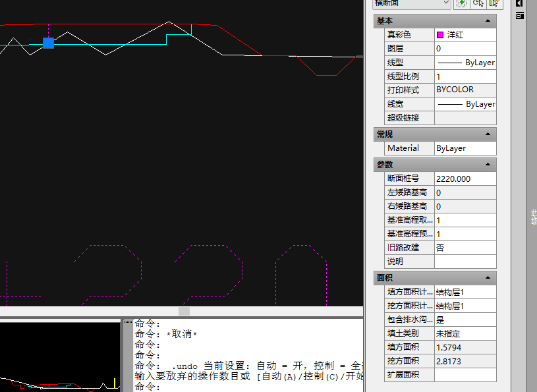537x392 pixels.
Task: Click the toggle PICKADD value icon
Action: point(461,3)
